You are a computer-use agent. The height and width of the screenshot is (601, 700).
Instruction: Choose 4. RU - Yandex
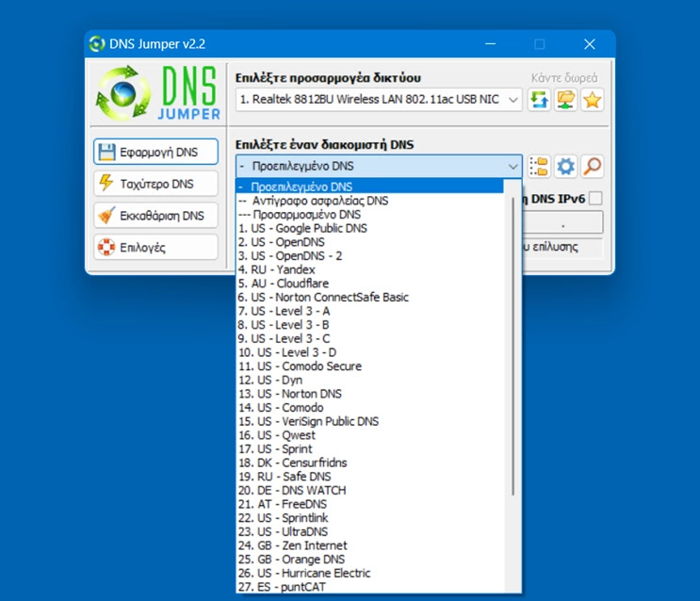369,269
